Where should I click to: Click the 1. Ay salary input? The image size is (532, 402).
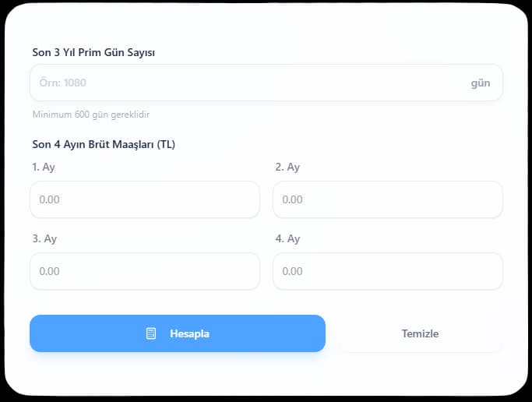click(145, 199)
